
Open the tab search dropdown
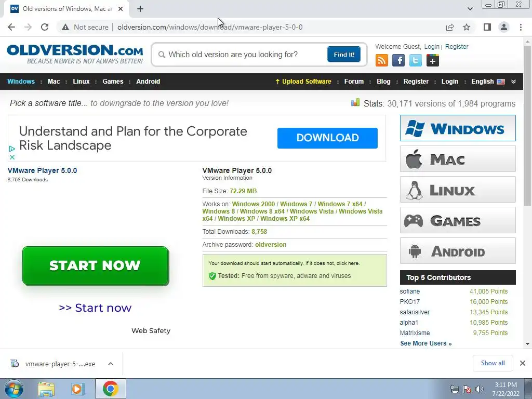tap(470, 9)
